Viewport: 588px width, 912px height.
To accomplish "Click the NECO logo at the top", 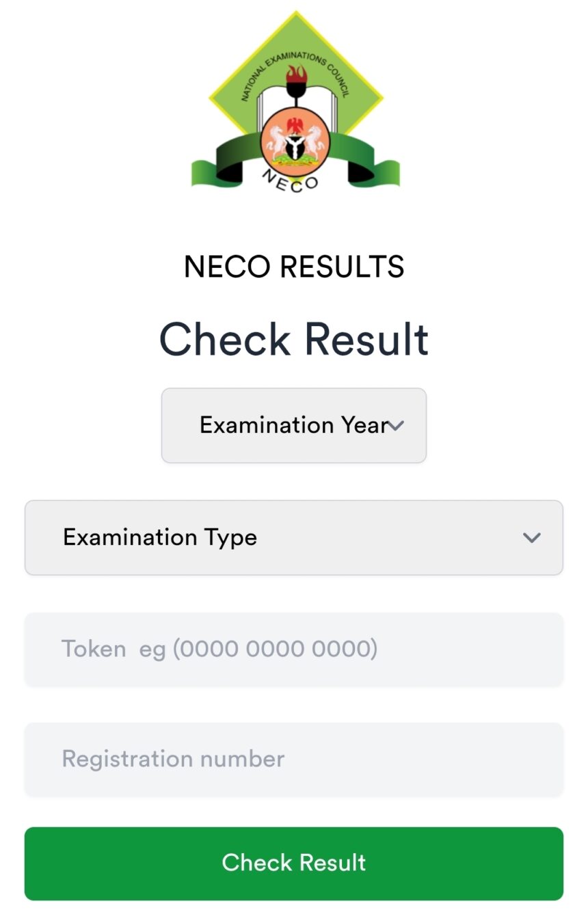I will pos(295,103).
